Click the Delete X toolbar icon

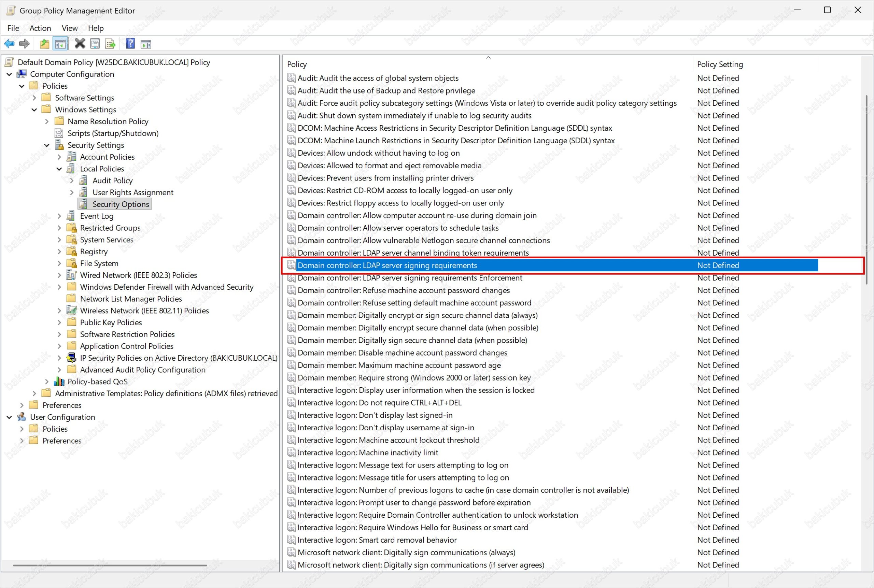(x=80, y=44)
